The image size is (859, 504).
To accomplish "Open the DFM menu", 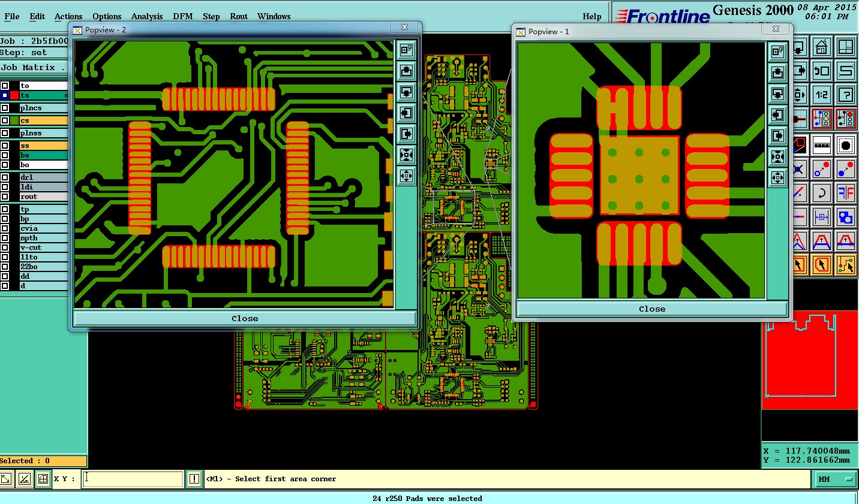I will tap(183, 16).
